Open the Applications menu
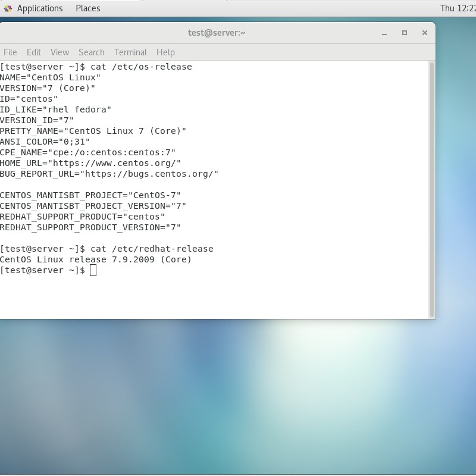 tap(40, 8)
